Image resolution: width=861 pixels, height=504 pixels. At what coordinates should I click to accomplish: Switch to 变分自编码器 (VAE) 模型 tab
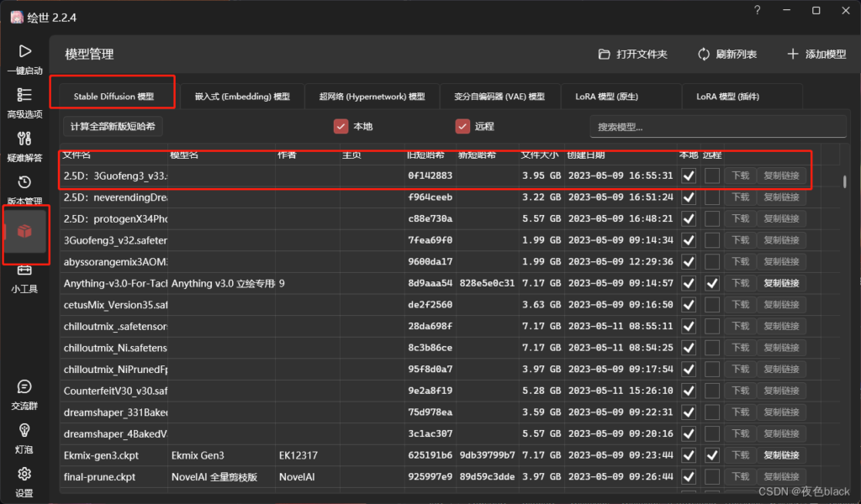(499, 97)
